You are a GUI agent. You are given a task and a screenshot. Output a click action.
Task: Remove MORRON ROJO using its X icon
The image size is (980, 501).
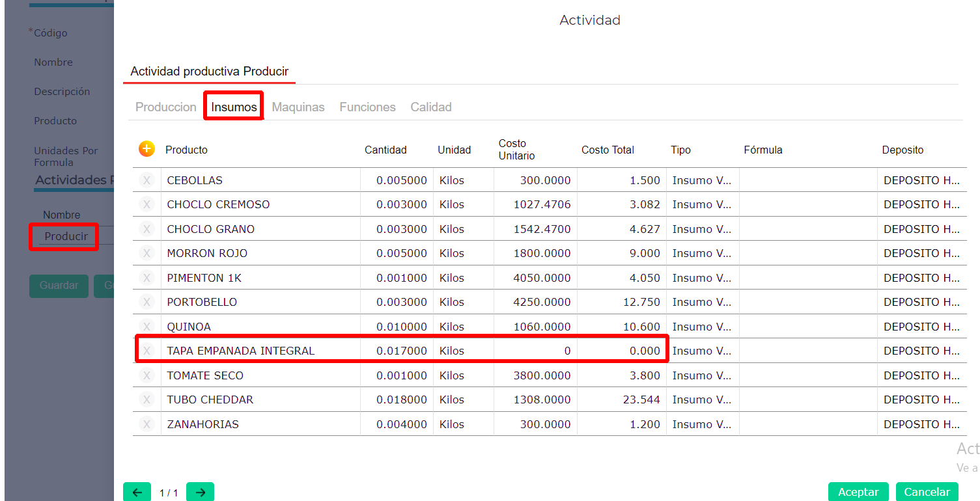147,253
